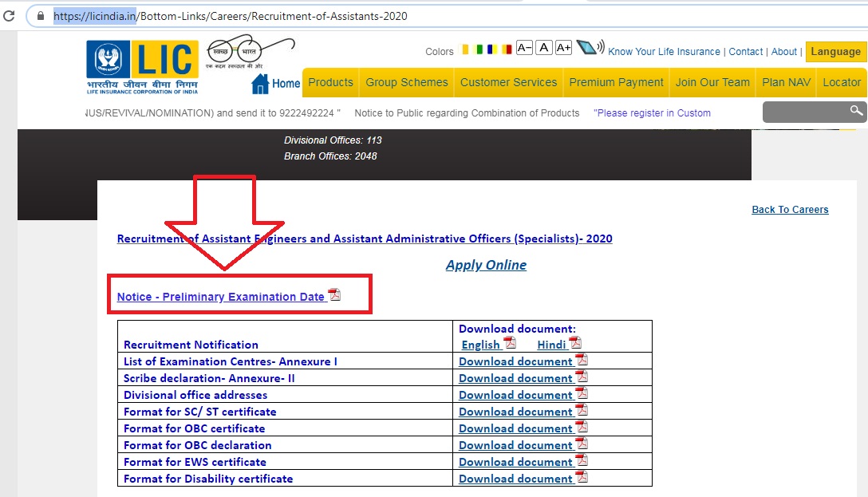Open the Language button
The width and height of the screenshot is (868, 497).
[x=836, y=52]
